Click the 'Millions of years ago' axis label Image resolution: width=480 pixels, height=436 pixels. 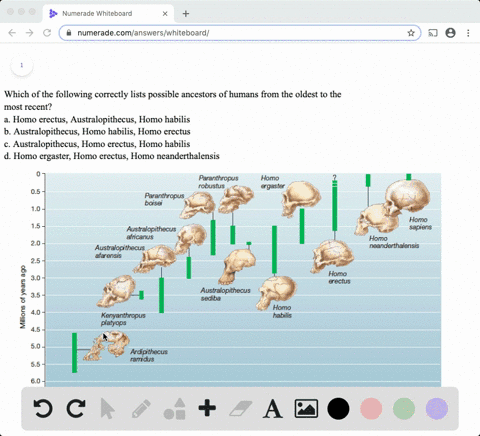(x=23, y=297)
